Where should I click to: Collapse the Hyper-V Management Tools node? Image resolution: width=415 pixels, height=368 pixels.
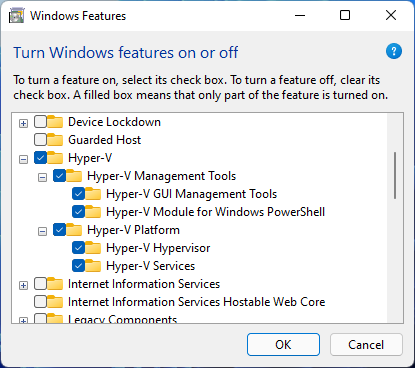(42, 178)
